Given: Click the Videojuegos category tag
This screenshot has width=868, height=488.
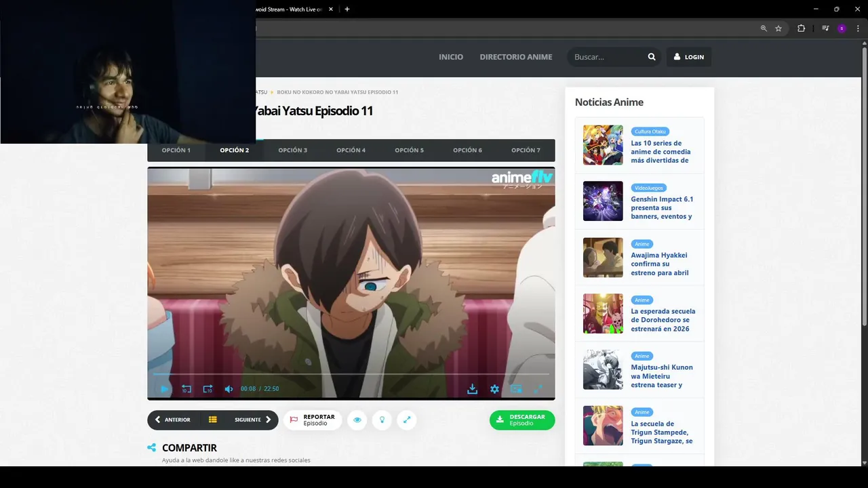Looking at the screenshot, I should (x=649, y=188).
